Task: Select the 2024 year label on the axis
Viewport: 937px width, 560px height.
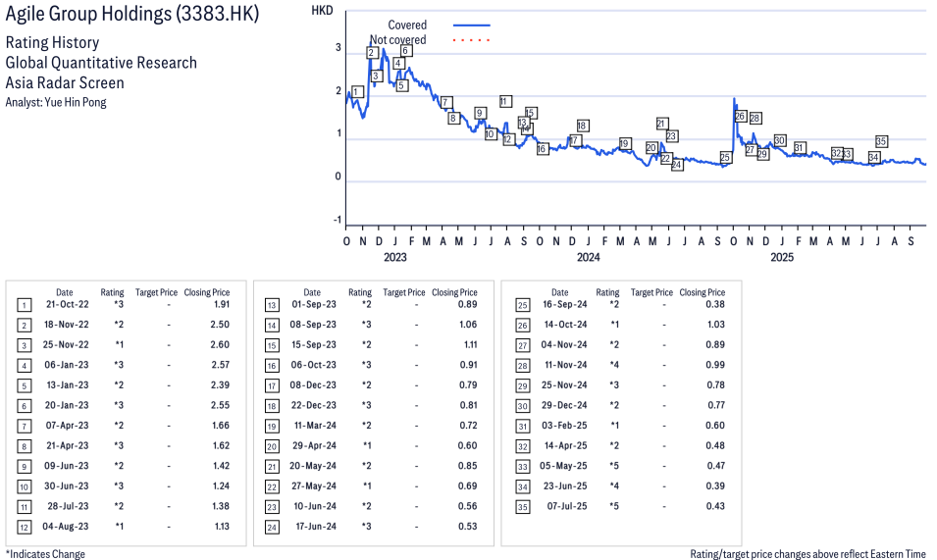Action: pyautogui.click(x=588, y=258)
